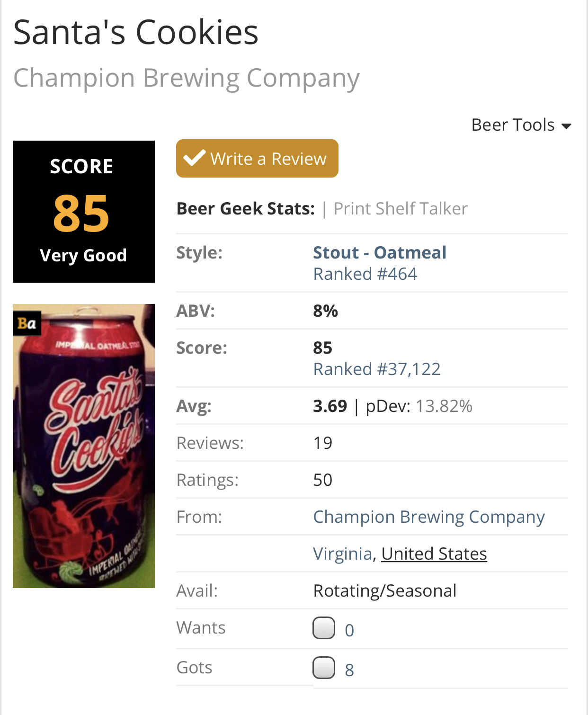Click the Ba logo badge on the can photo

(27, 323)
